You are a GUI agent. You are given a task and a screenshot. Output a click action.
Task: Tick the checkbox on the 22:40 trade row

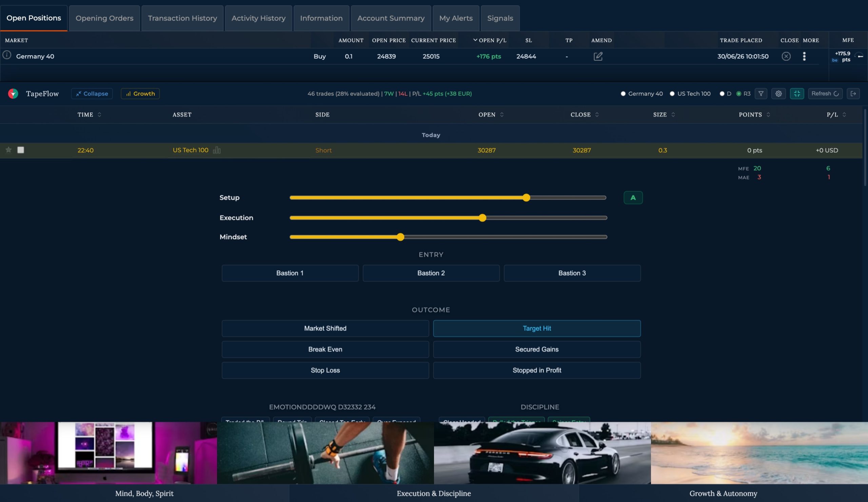[x=21, y=150]
